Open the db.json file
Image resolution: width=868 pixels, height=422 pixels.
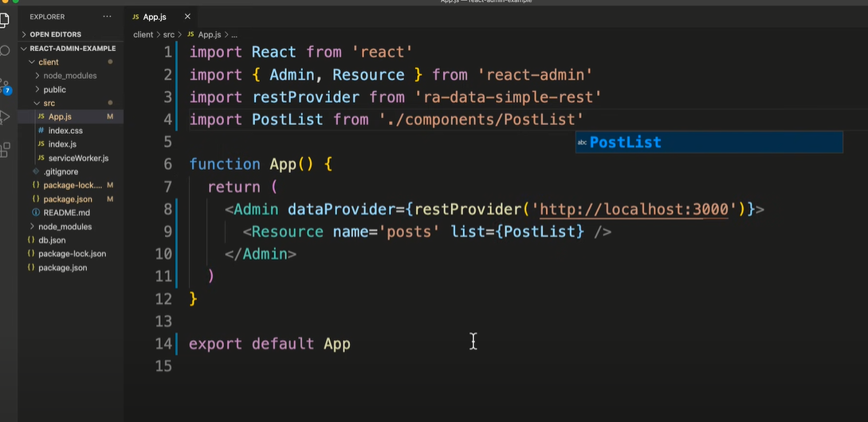click(52, 240)
